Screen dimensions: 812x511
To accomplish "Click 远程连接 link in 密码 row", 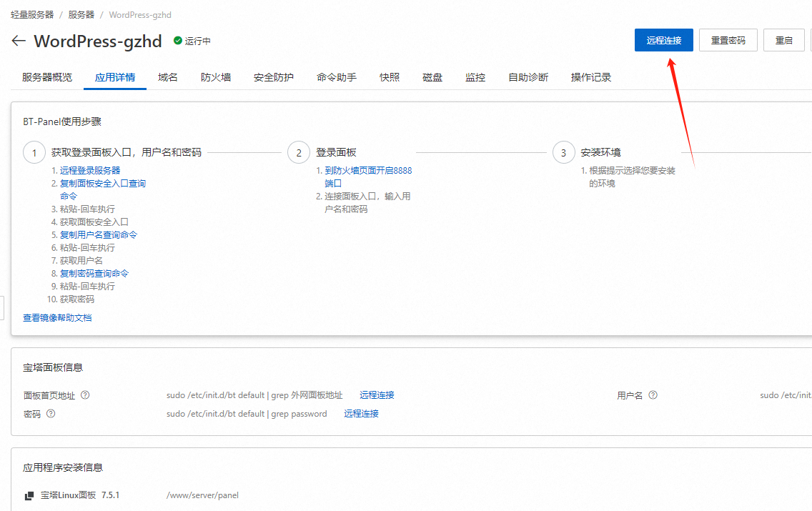I will tap(362, 414).
